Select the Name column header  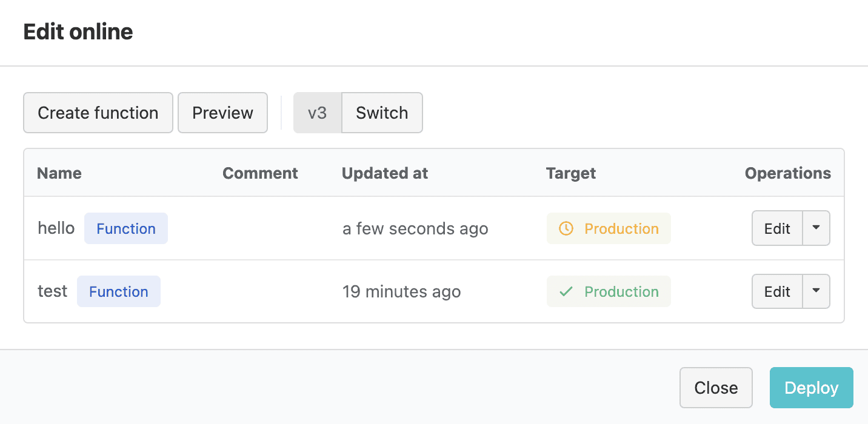click(x=59, y=173)
